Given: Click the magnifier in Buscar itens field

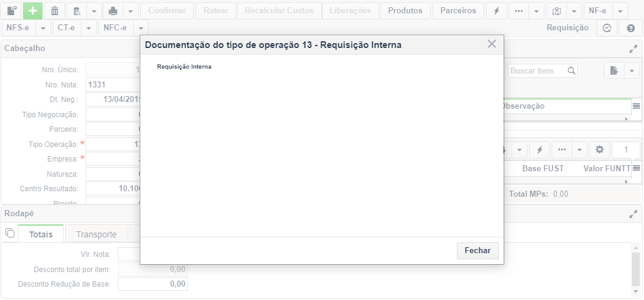Looking at the screenshot, I should click(571, 70).
